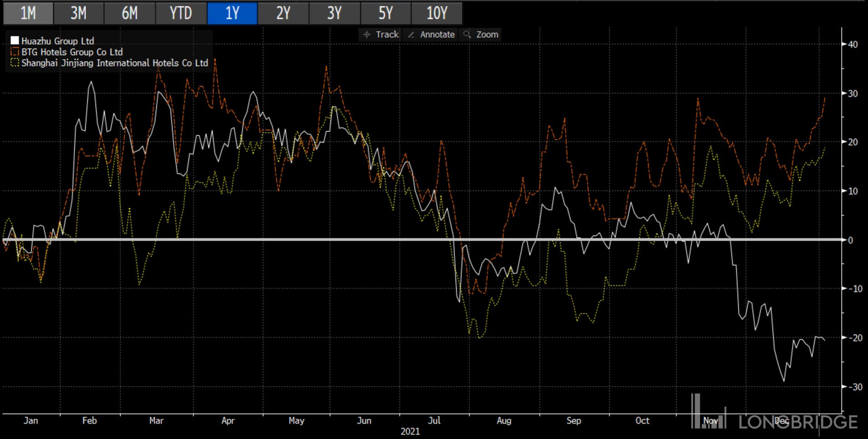
Task: Toggle the BTG Hotels orange legend swatch
Action: point(15,51)
